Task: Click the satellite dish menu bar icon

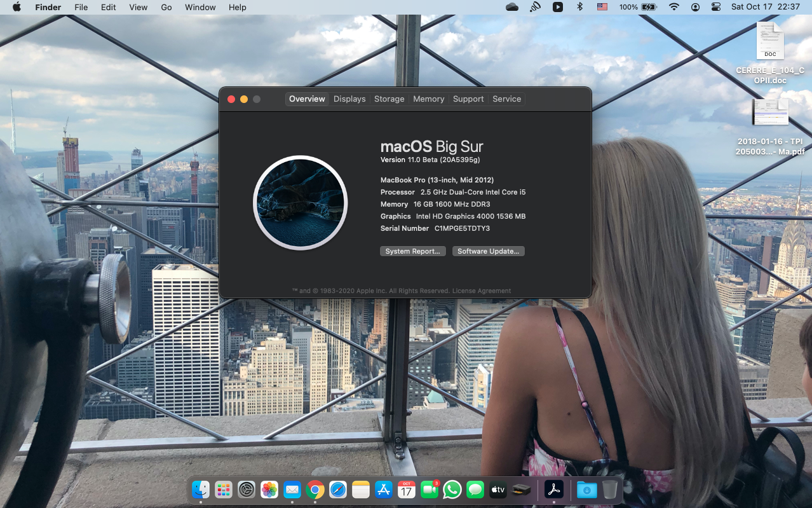Action: tap(535, 7)
